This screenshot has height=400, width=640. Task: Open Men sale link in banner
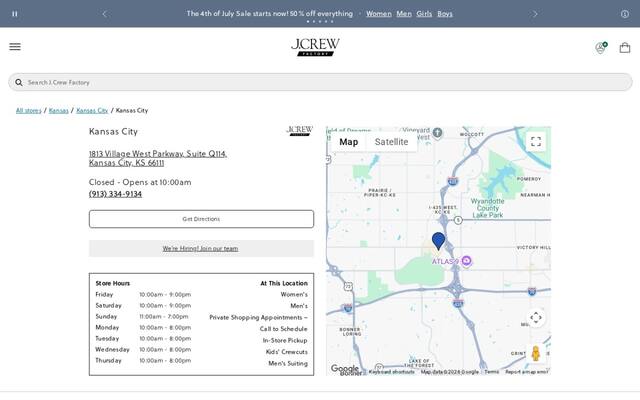404,14
